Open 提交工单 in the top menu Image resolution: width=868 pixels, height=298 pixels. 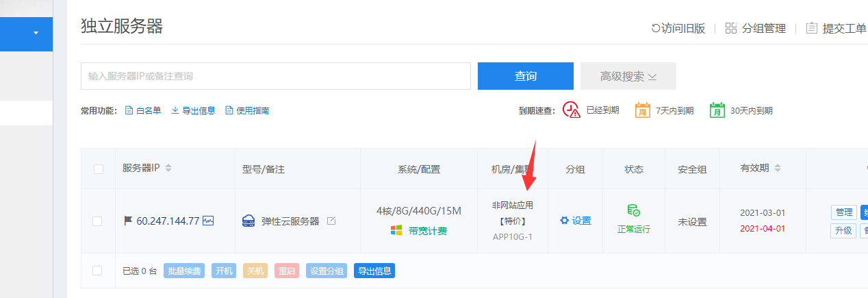[x=836, y=28]
